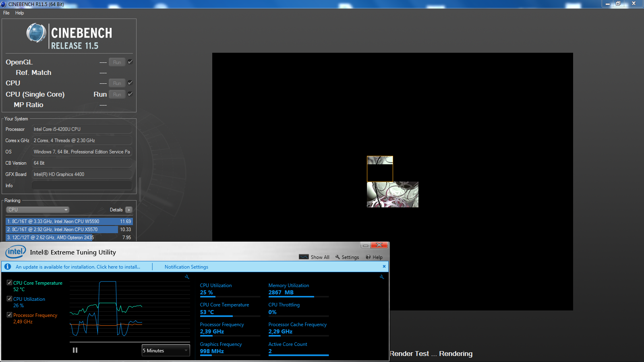
Task: Select ranking row Intel Xeon CPU X5570
Action: point(69,230)
